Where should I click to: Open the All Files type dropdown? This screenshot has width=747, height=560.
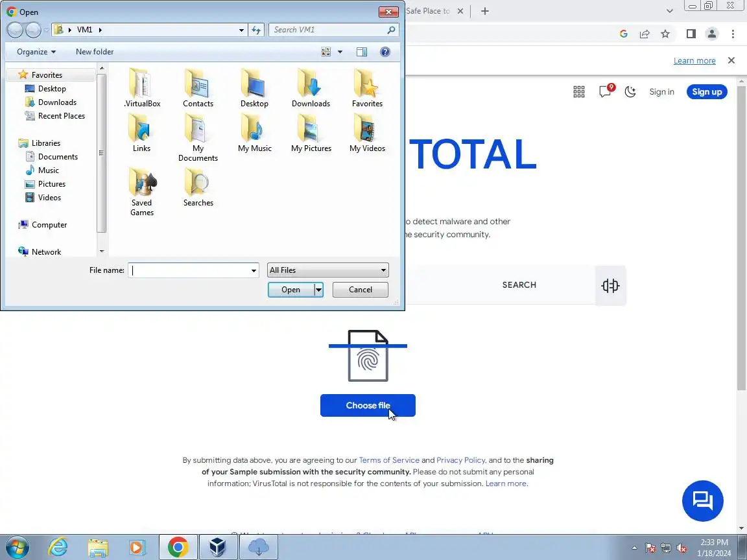click(x=327, y=270)
